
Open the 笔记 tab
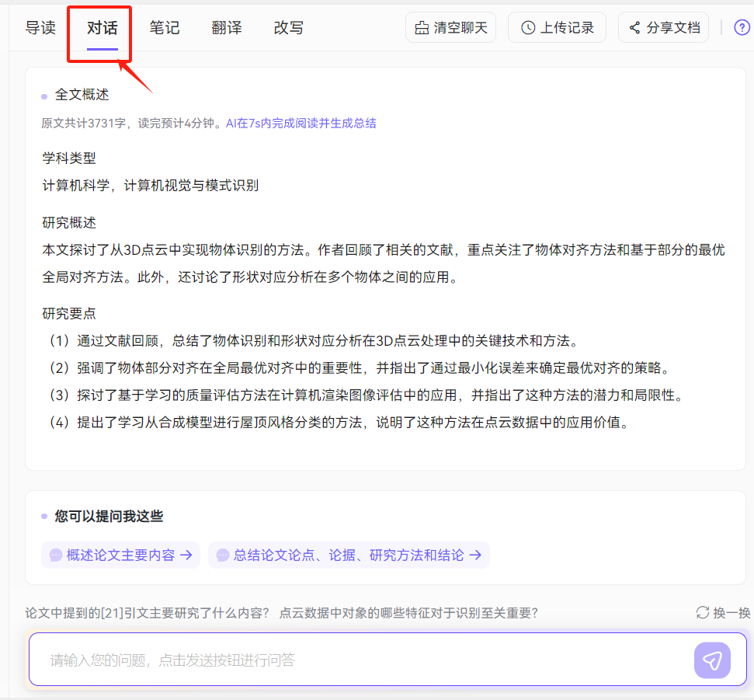(164, 28)
